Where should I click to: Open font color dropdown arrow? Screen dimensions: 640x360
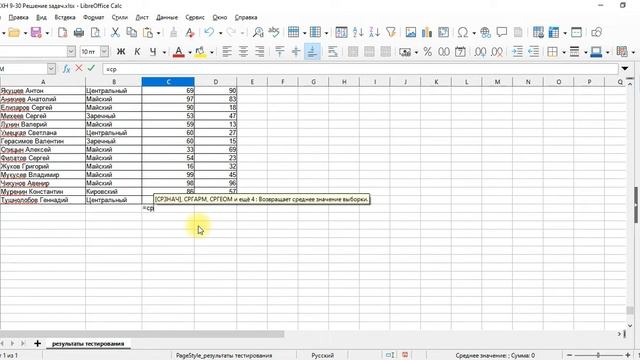(x=190, y=52)
